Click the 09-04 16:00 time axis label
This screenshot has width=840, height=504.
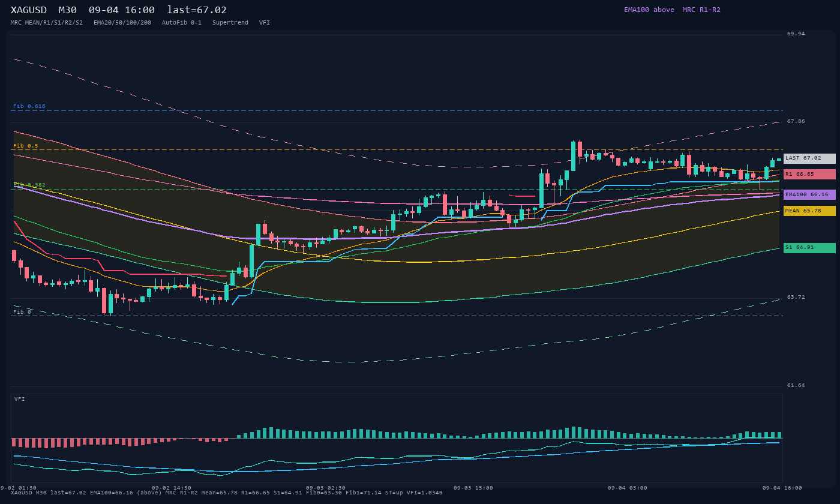[x=782, y=488]
